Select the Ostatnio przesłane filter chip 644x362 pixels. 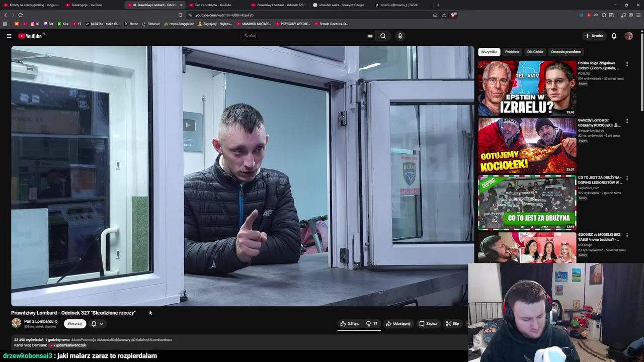click(566, 52)
